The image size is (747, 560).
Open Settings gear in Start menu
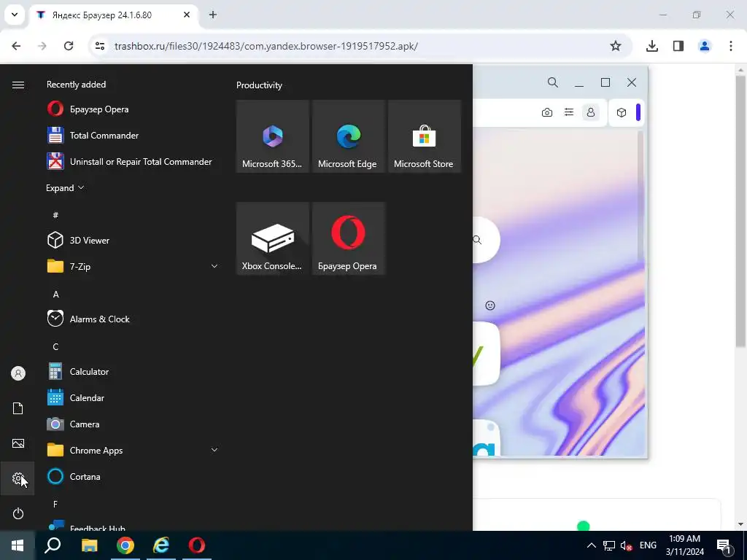[18, 478]
